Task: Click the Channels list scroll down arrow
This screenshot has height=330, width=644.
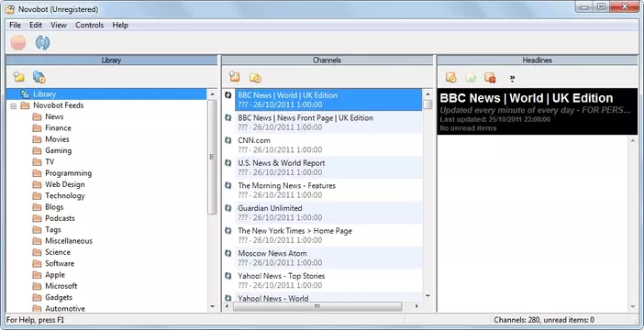Action: 427,296
